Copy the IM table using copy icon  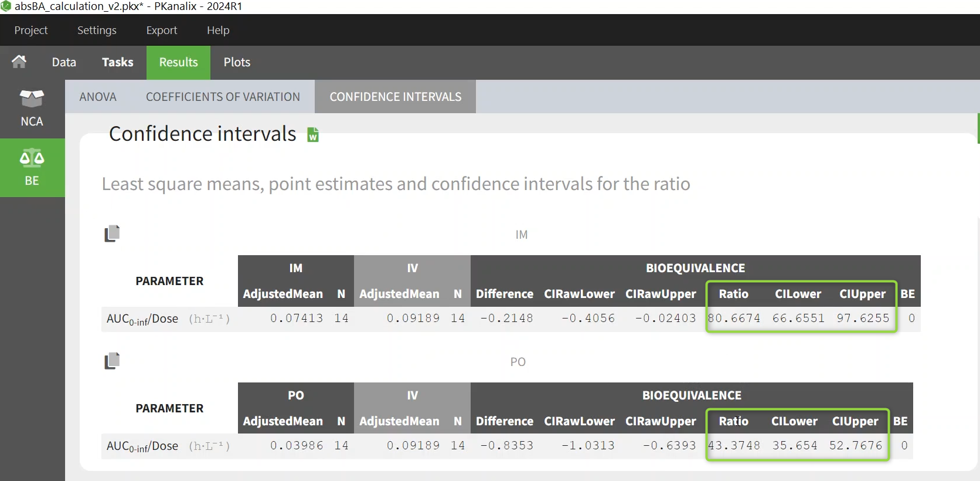pos(112,233)
